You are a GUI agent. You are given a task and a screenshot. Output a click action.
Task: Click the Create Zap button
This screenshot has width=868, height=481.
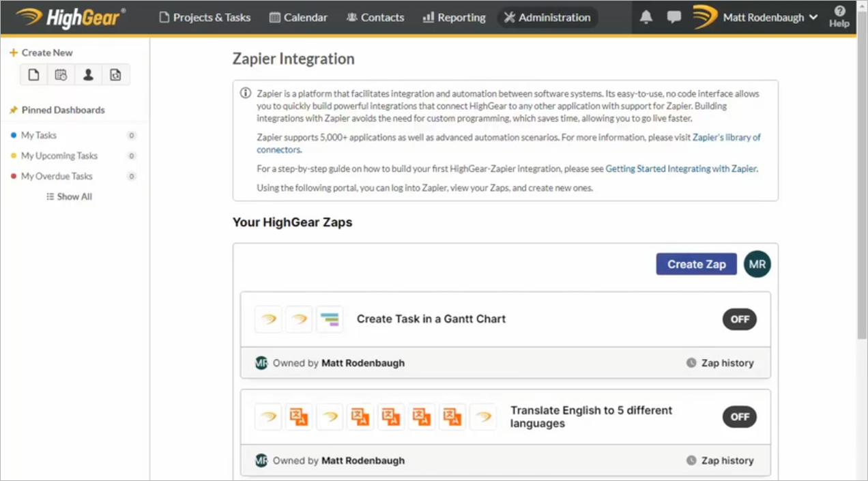point(697,264)
